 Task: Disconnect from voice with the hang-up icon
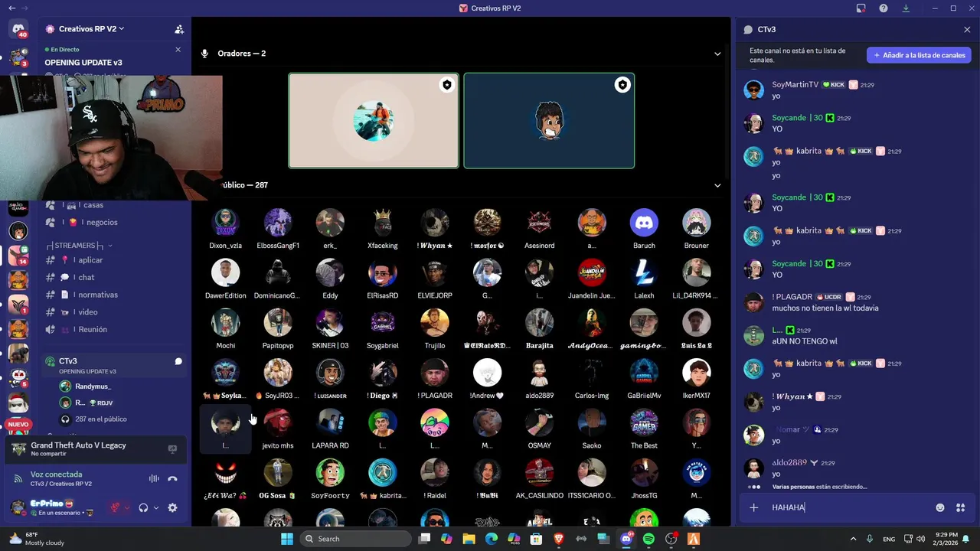(x=172, y=479)
